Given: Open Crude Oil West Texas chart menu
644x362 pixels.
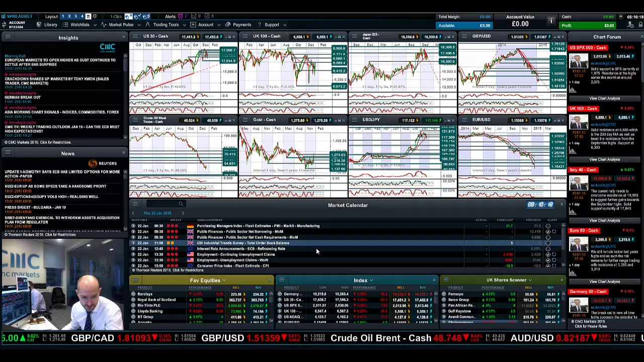Looking at the screenshot, I should (x=135, y=120).
